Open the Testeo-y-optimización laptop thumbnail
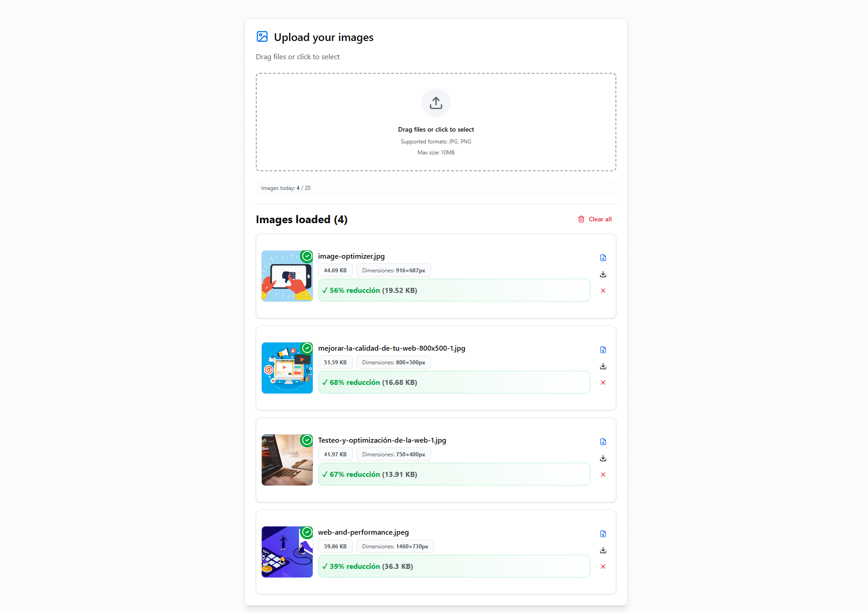868x613 pixels. pyautogui.click(x=287, y=460)
